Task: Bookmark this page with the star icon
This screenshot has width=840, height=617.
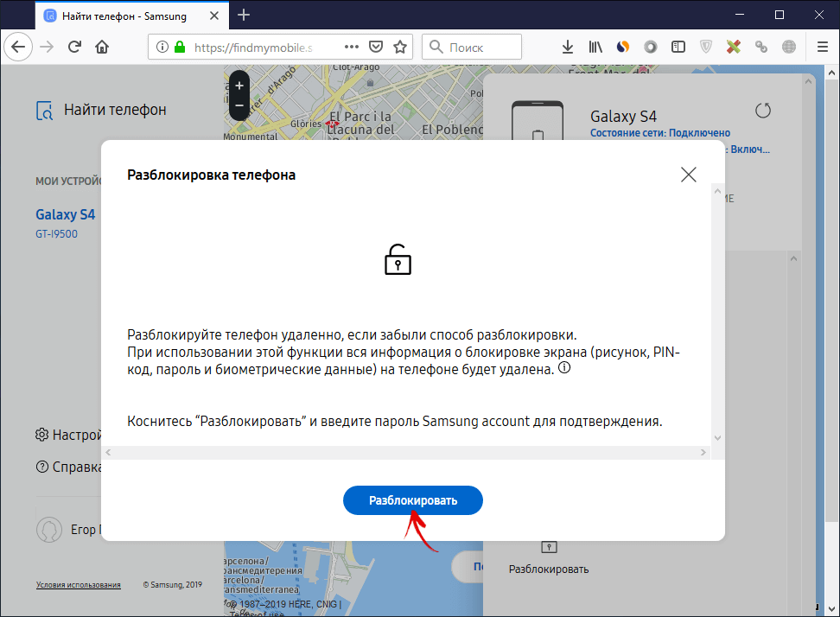Action: point(400,48)
